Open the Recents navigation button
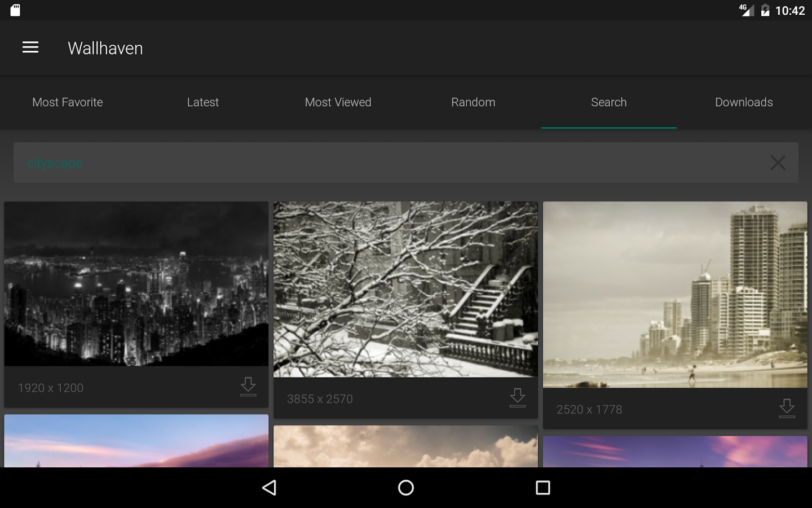 (543, 488)
